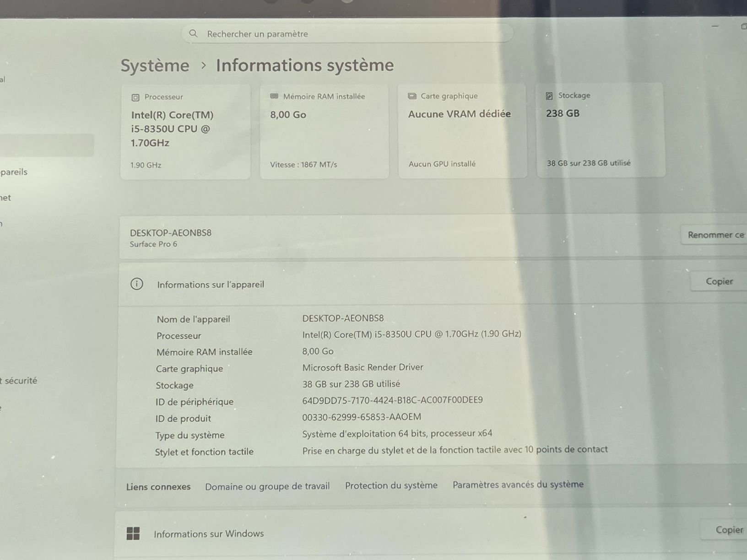This screenshot has height=560, width=747.
Task: Click the 1.90 GHz text in Processeur card
Action: click(146, 165)
